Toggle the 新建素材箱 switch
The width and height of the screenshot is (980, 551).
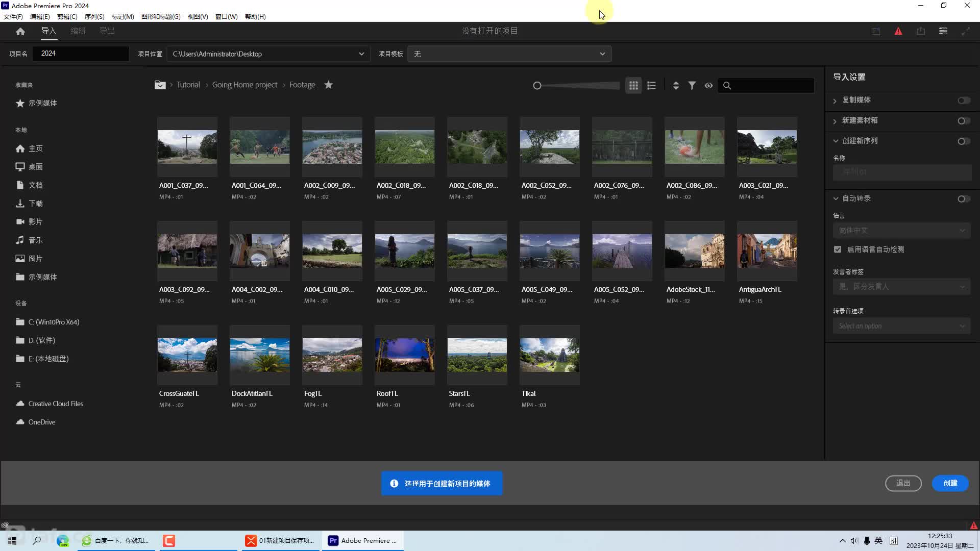pos(964,121)
